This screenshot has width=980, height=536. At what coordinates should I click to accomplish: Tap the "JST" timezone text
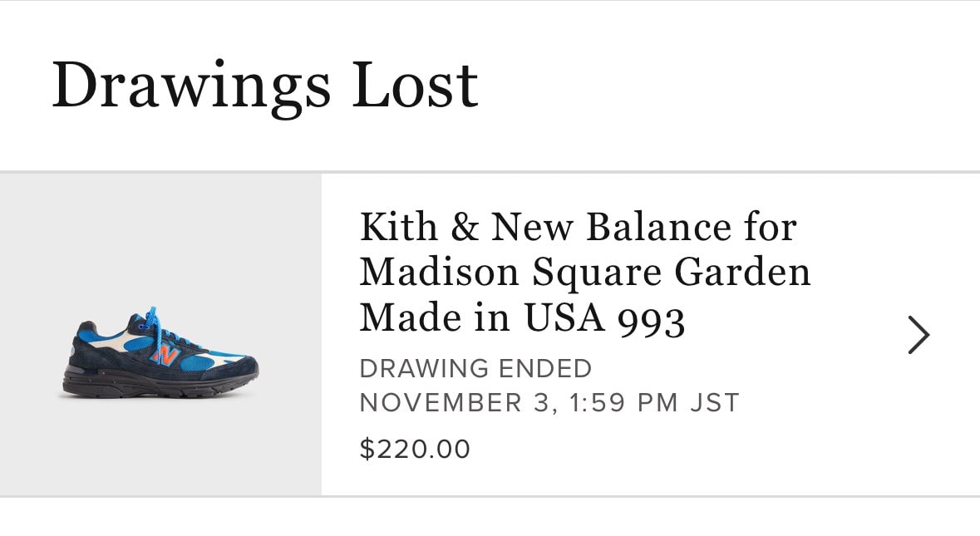coord(713,403)
